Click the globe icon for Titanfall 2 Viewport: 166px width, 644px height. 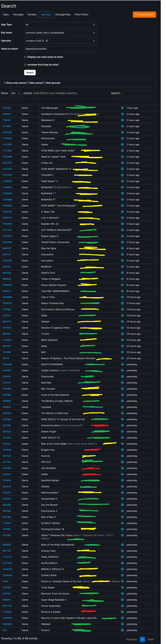pos(122,175)
